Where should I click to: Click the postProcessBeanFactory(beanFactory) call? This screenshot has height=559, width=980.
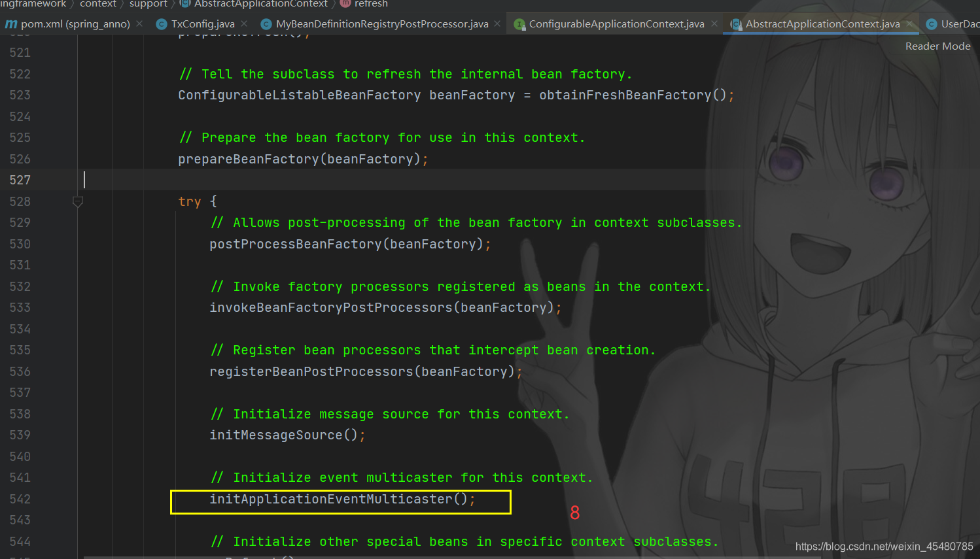coord(346,244)
